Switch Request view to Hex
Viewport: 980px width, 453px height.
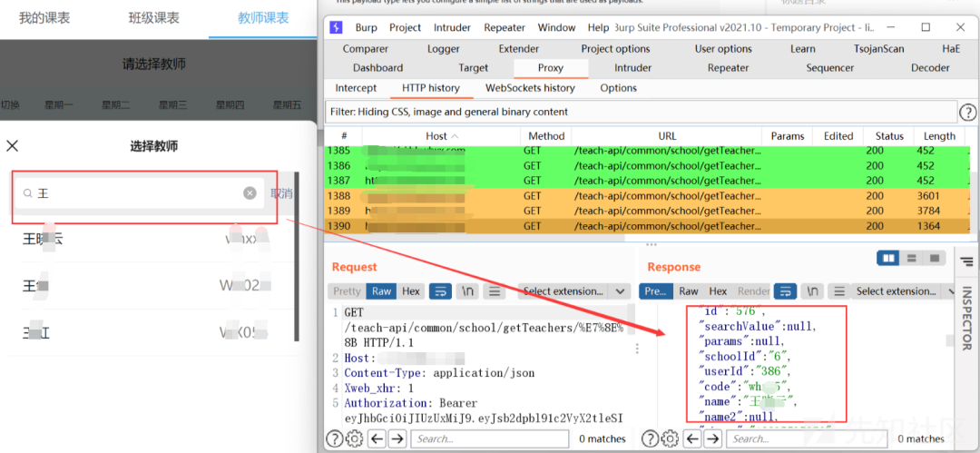pyautogui.click(x=411, y=291)
